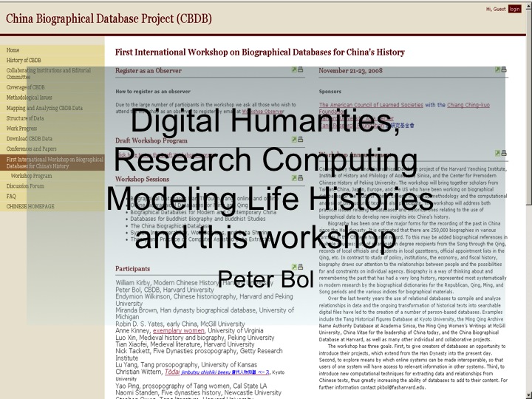This screenshot has height=399, width=532.
Task: Click 'How to register as an observer' heading
Action: coord(153,92)
